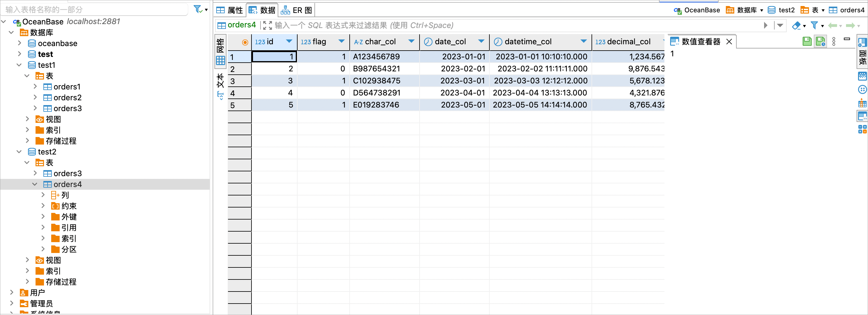Image resolution: width=868 pixels, height=315 pixels.
Task: Click the green save value icon
Action: 807,42
